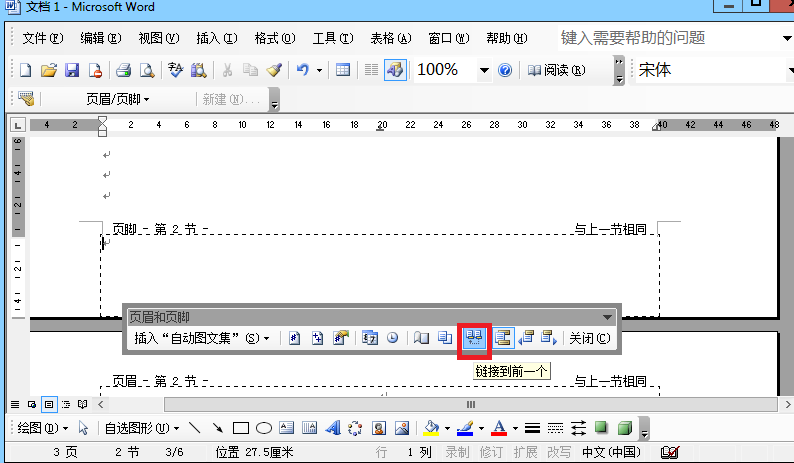Screen dimensions: 794x463
Task: Open the 绘图 drawing menu
Action: point(43,428)
